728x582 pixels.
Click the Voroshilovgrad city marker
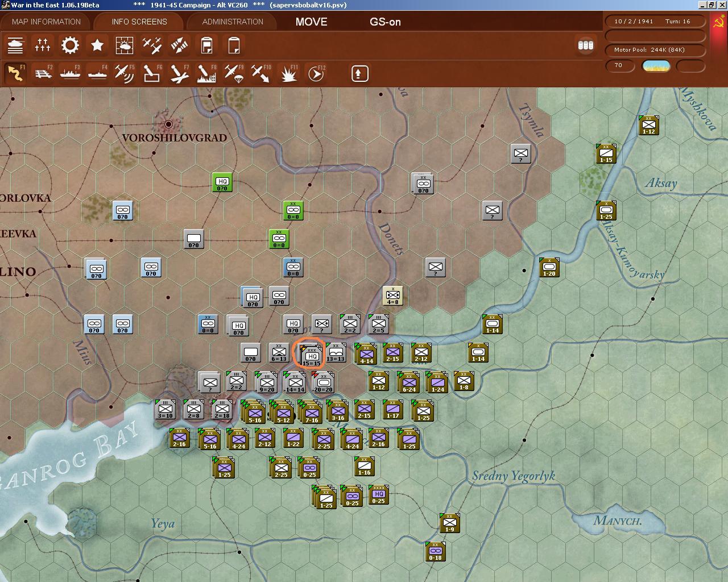pos(168,124)
